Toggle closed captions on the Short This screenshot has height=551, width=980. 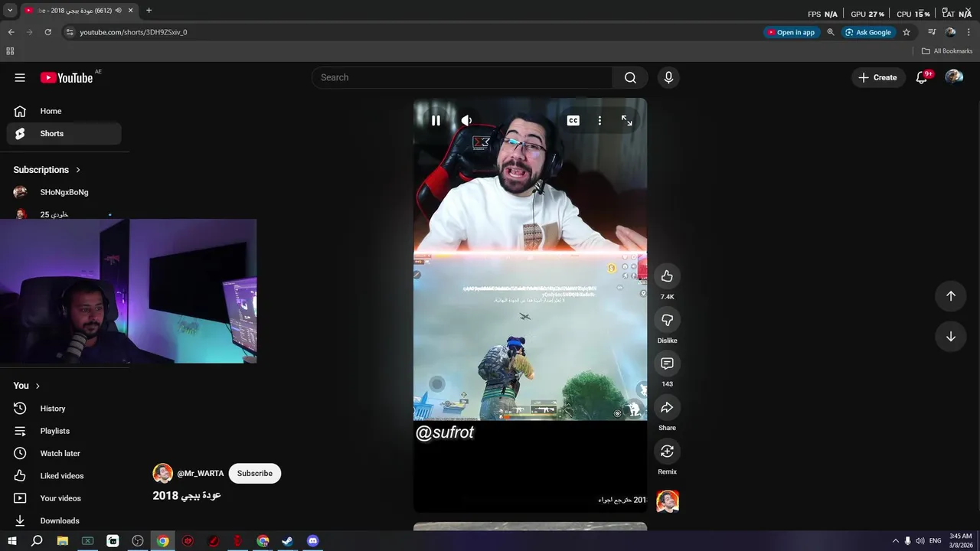573,120
